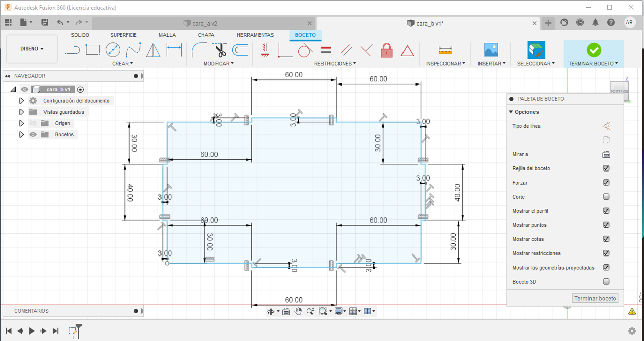Expand the Bocetos tree node

click(21, 134)
